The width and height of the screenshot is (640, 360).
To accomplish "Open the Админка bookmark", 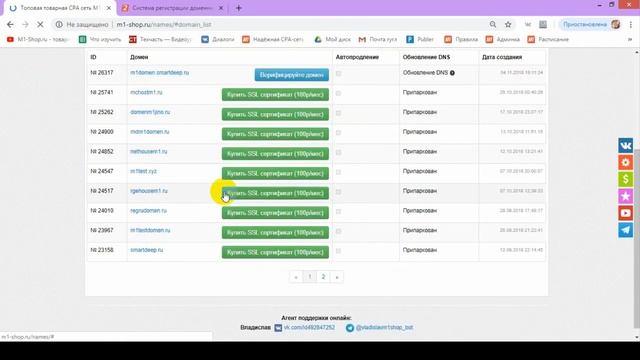I will point(502,40).
